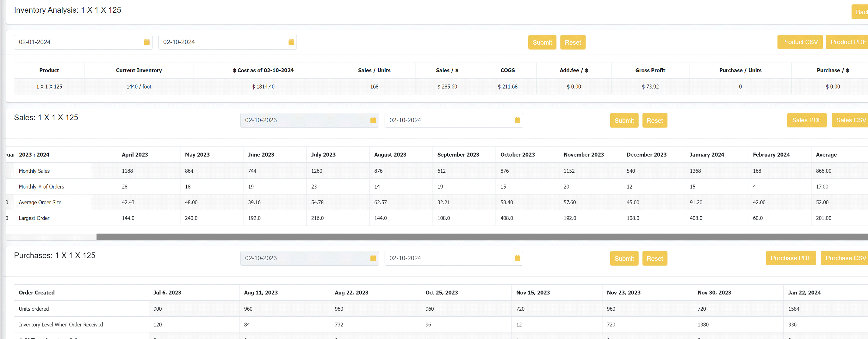This screenshot has height=339, width=868.
Task: Click the '1 X 1 X 125' product cell
Action: pos(49,87)
